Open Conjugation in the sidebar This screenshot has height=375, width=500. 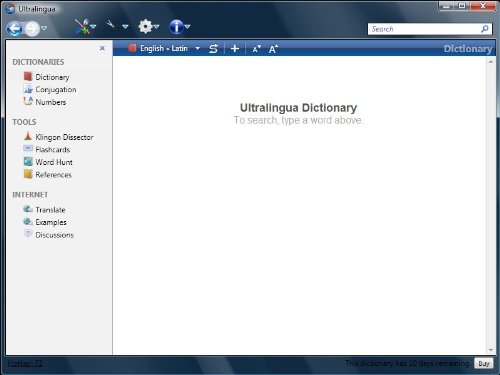(x=56, y=90)
